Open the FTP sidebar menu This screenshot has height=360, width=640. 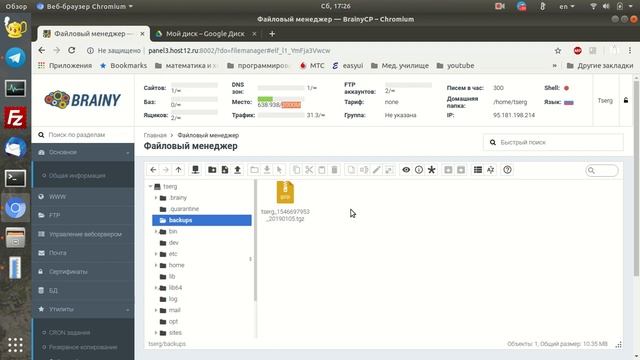pos(83,215)
